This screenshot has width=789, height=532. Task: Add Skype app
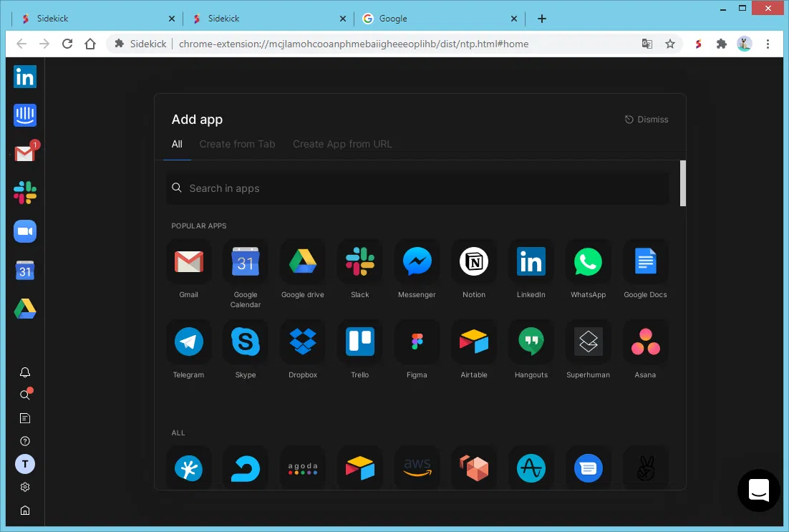tap(246, 342)
